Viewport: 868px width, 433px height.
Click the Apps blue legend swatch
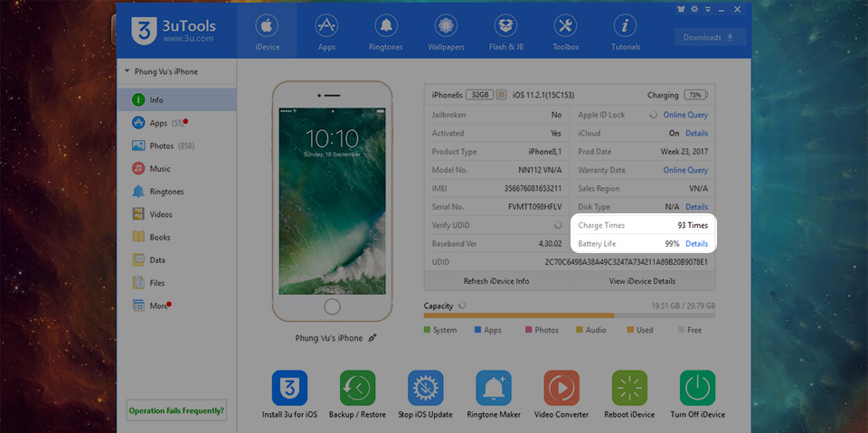point(477,330)
